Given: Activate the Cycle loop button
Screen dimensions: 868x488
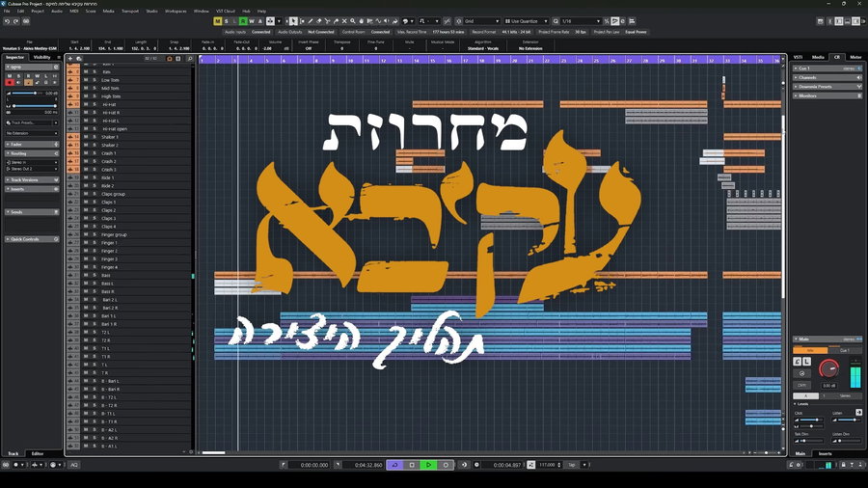Looking at the screenshot, I should click(x=394, y=465).
